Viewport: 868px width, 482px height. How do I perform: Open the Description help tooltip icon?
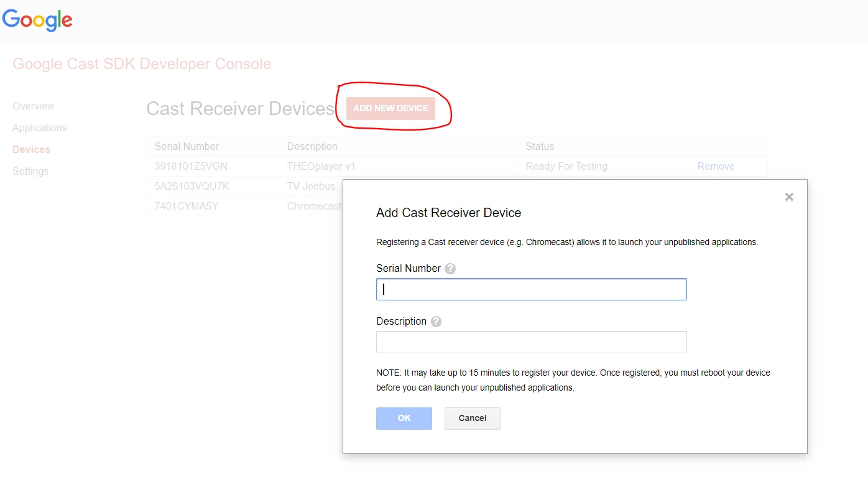click(x=435, y=321)
